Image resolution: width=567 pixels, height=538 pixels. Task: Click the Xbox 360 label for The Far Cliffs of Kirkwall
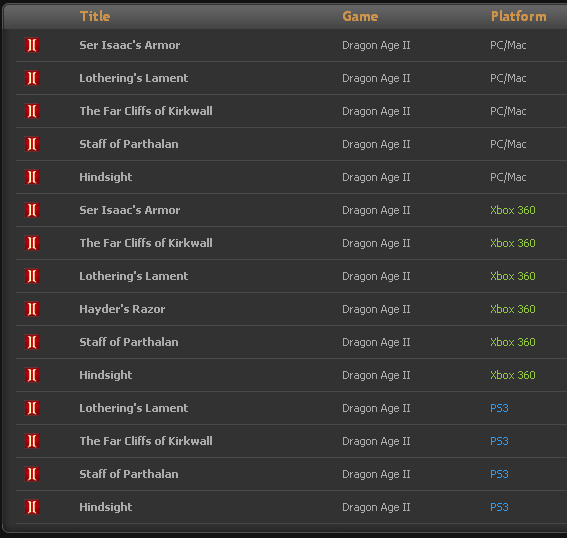[513, 243]
